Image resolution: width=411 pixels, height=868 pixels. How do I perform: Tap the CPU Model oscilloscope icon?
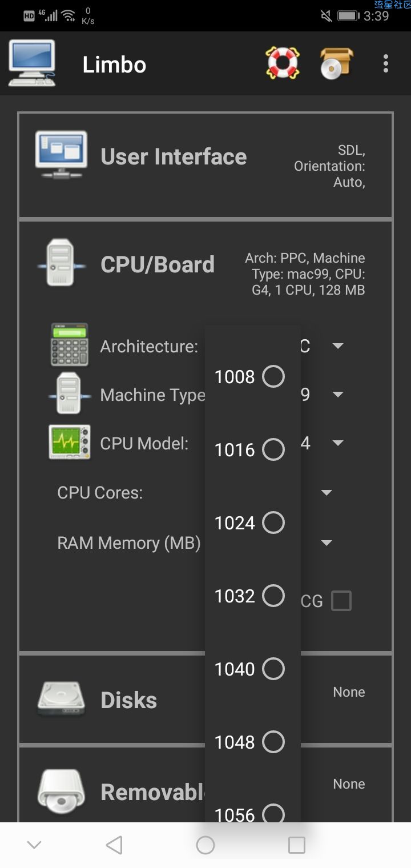click(70, 442)
